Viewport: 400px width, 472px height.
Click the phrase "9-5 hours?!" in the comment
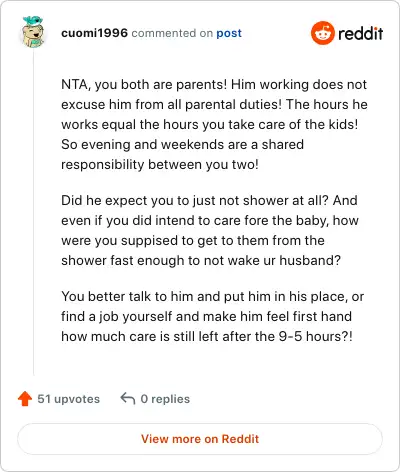315,336
